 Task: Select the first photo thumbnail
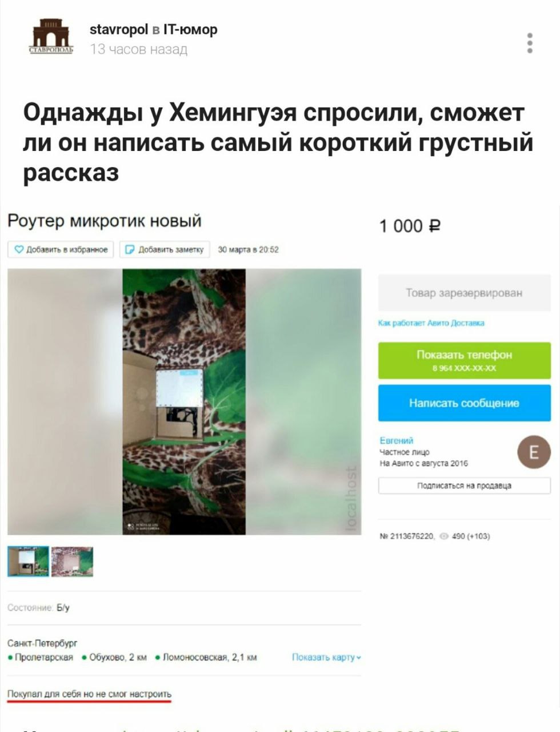28,561
